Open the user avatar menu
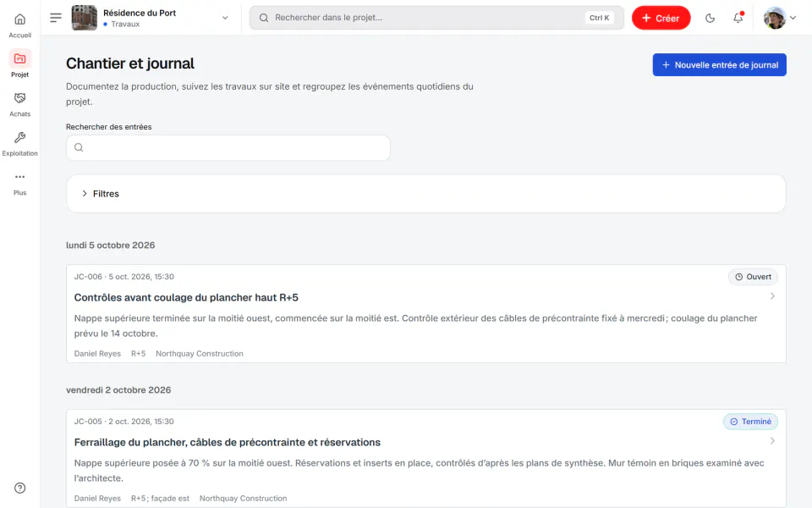 pyautogui.click(x=779, y=18)
